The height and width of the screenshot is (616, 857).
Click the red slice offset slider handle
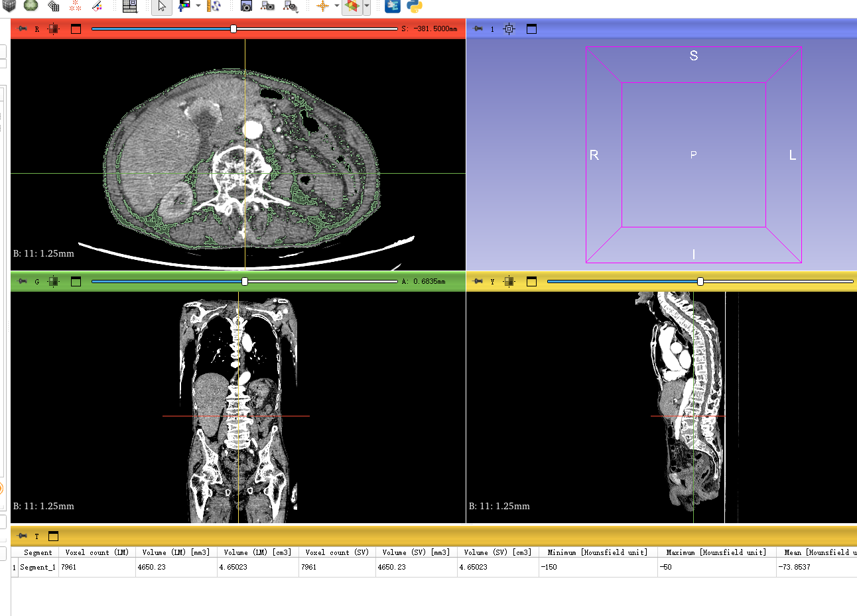[233, 29]
